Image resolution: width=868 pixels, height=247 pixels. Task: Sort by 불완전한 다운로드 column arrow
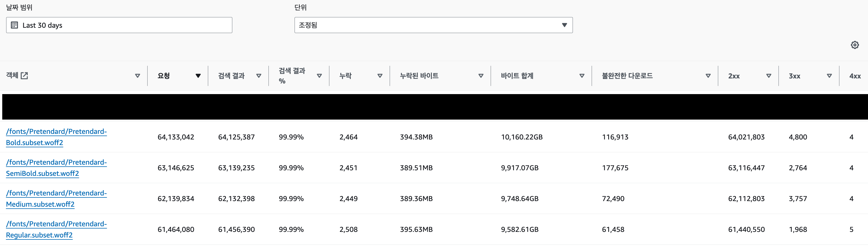coord(708,76)
